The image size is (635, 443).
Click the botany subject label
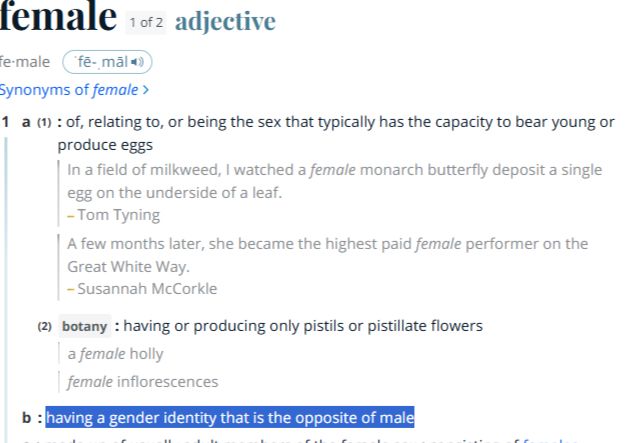click(x=85, y=326)
